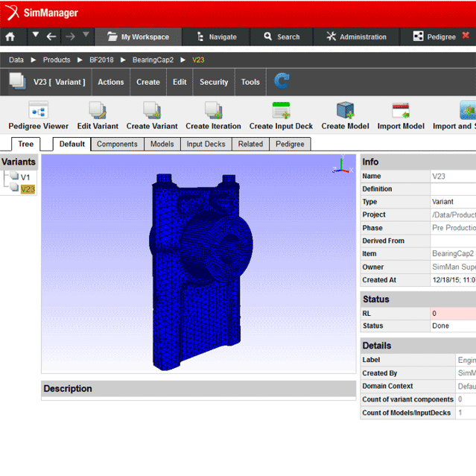Refresh the page with blue arrow
Screen dimensions: 476x476
pos(282,80)
